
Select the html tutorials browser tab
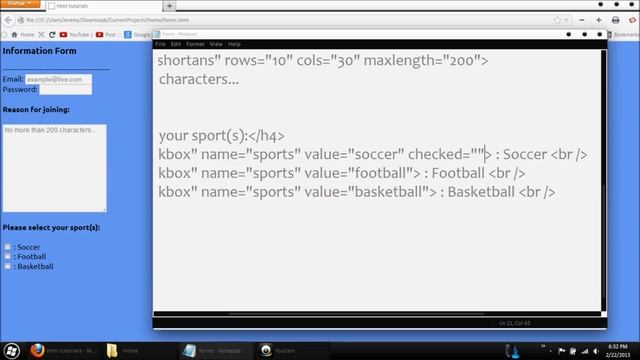104,6
